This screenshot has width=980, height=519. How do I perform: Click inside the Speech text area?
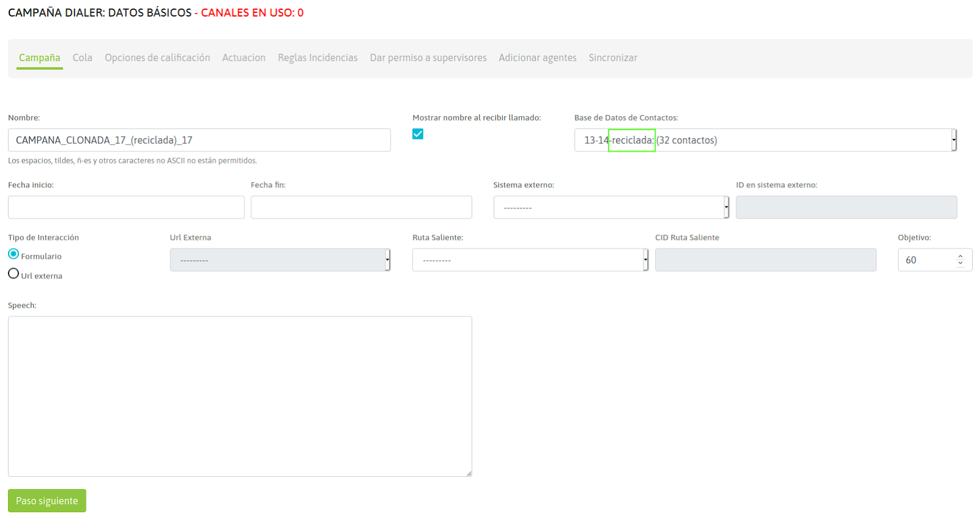(x=239, y=396)
